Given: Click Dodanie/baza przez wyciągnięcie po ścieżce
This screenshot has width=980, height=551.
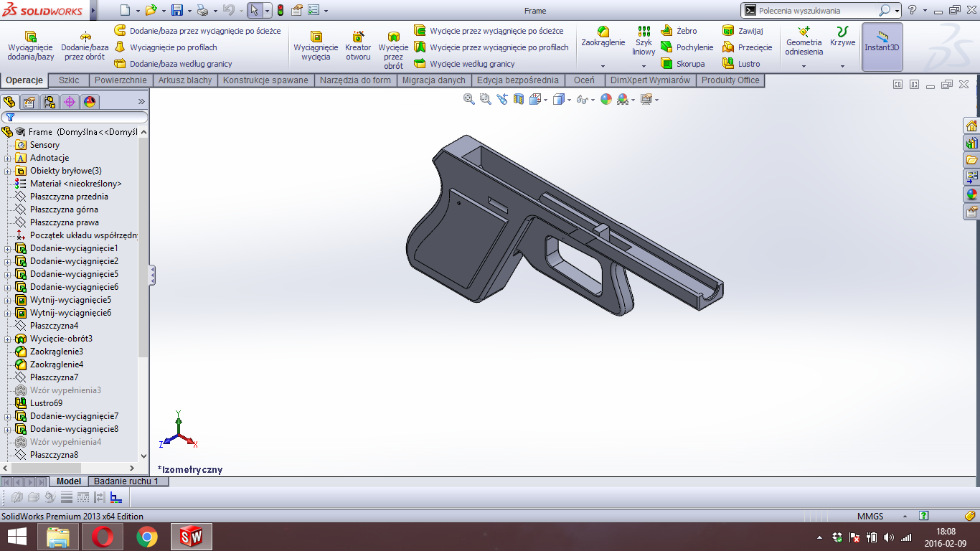Looking at the screenshot, I should (x=198, y=31).
